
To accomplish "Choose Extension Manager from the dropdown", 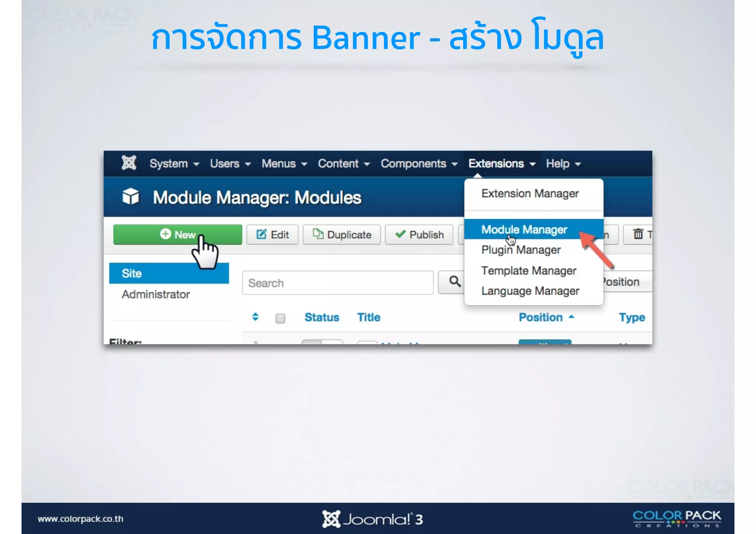I will (x=530, y=193).
